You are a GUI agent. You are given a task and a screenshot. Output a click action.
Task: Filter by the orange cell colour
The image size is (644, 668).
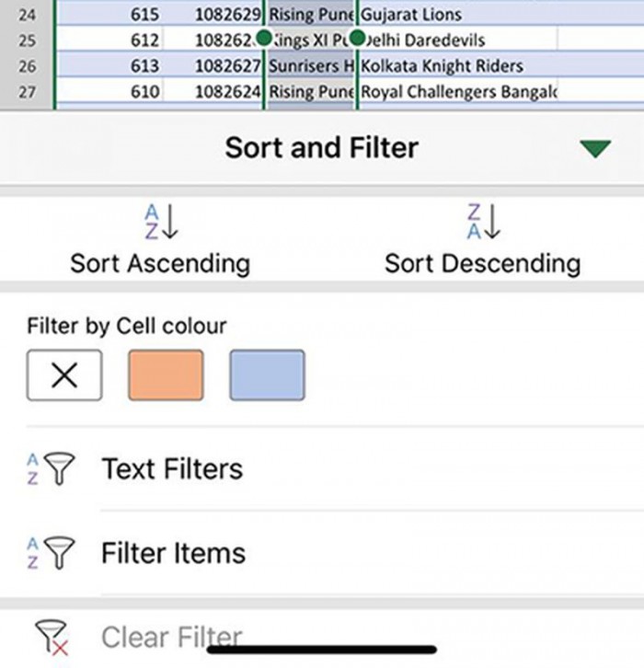click(x=166, y=374)
